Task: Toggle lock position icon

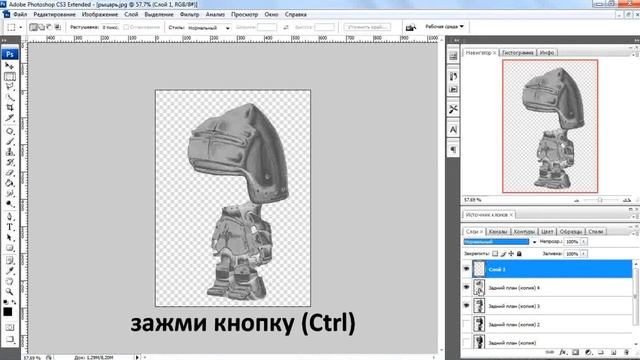Action: click(511, 253)
